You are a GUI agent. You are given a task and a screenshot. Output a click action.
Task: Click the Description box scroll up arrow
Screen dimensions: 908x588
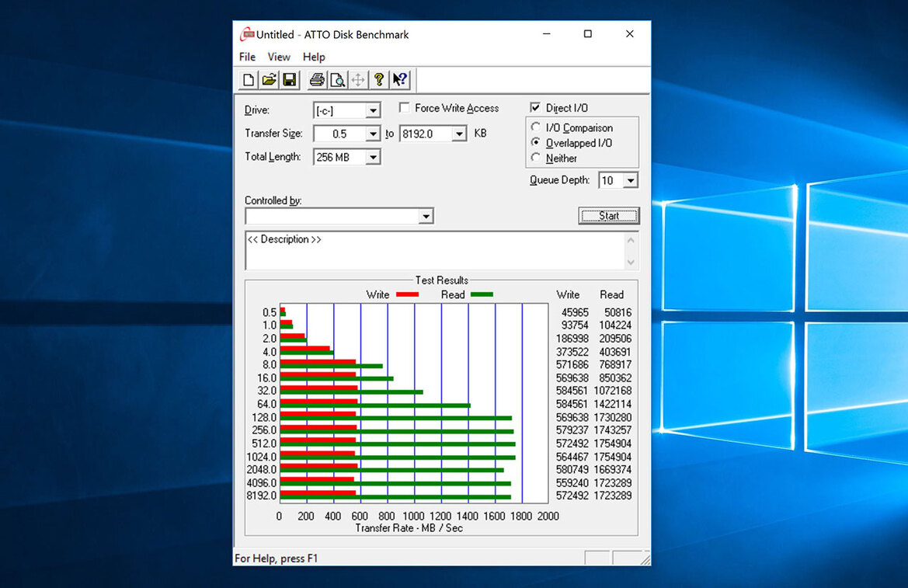[x=631, y=240]
